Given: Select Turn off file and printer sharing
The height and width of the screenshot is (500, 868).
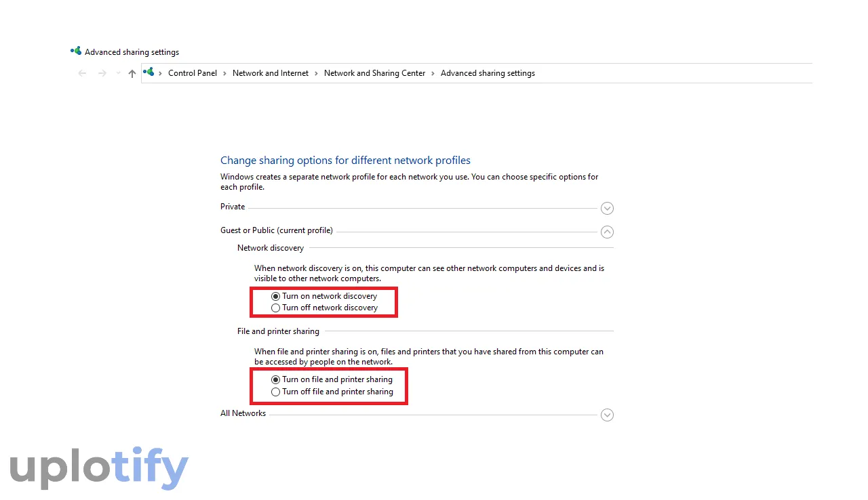Looking at the screenshot, I should (x=332, y=392).
